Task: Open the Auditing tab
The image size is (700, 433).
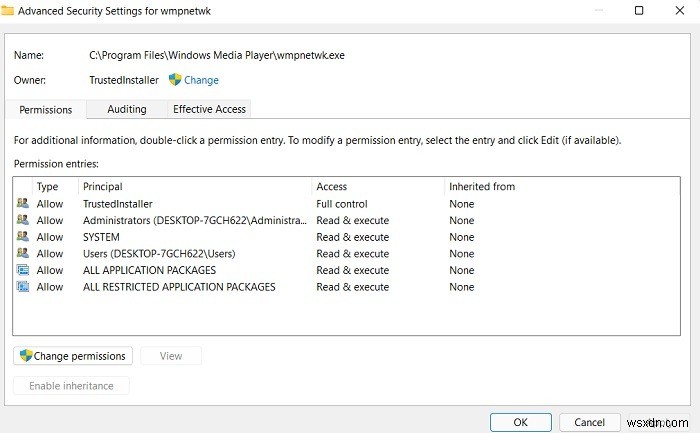Action: pyautogui.click(x=127, y=109)
